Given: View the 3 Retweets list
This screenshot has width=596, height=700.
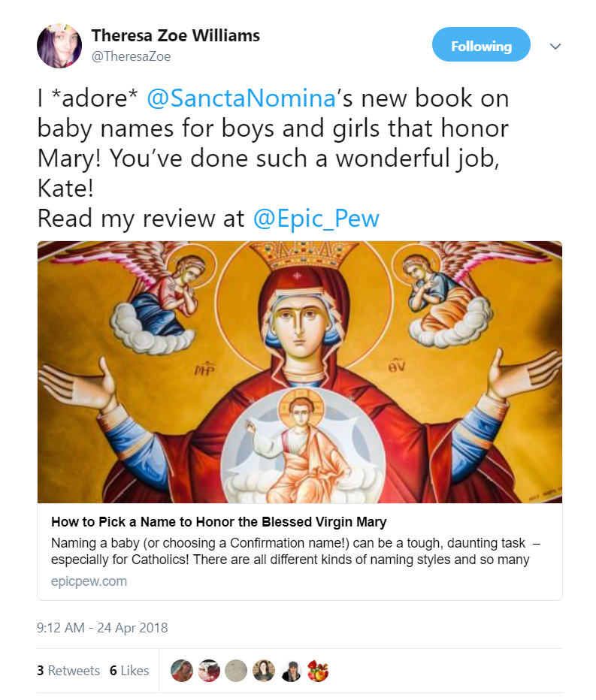Looking at the screenshot, I should coord(68,671).
